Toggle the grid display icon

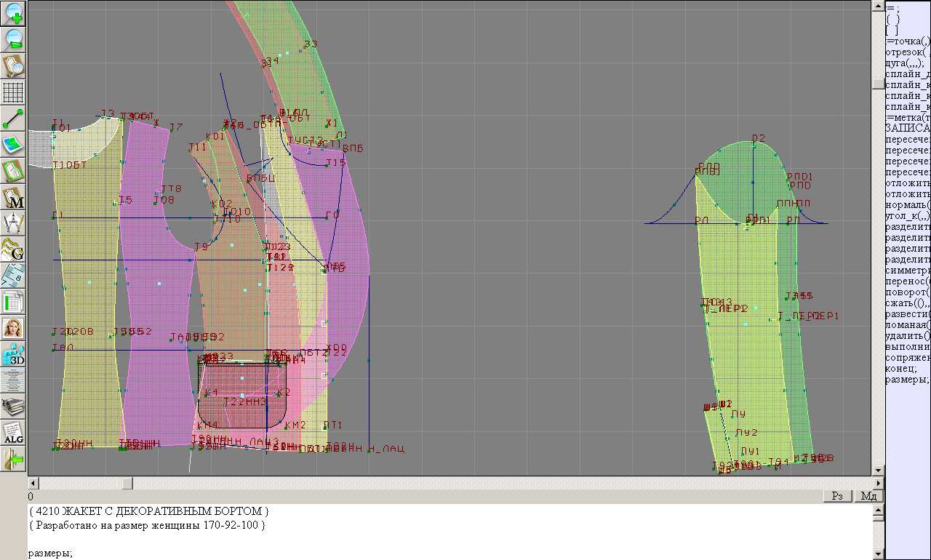[x=14, y=92]
